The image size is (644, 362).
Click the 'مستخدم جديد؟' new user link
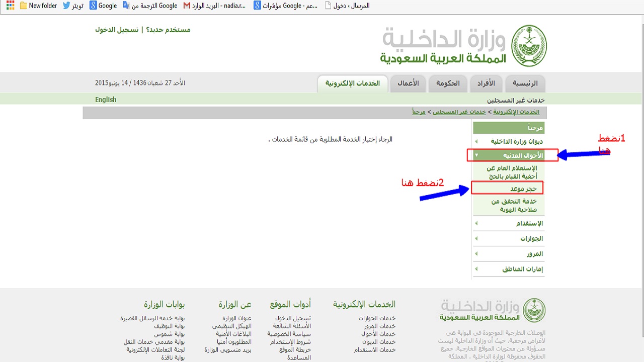pos(168,30)
